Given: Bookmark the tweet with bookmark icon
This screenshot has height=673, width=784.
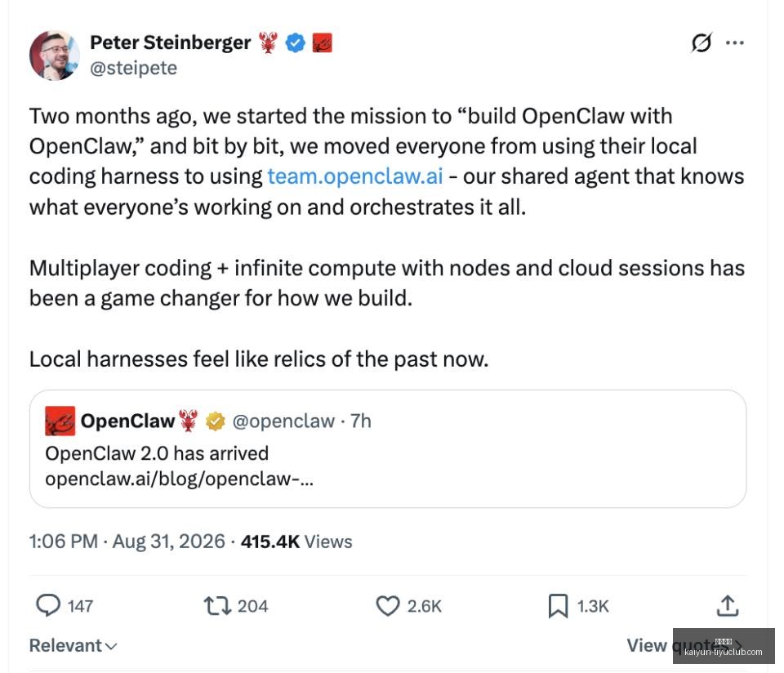Looking at the screenshot, I should 558,605.
